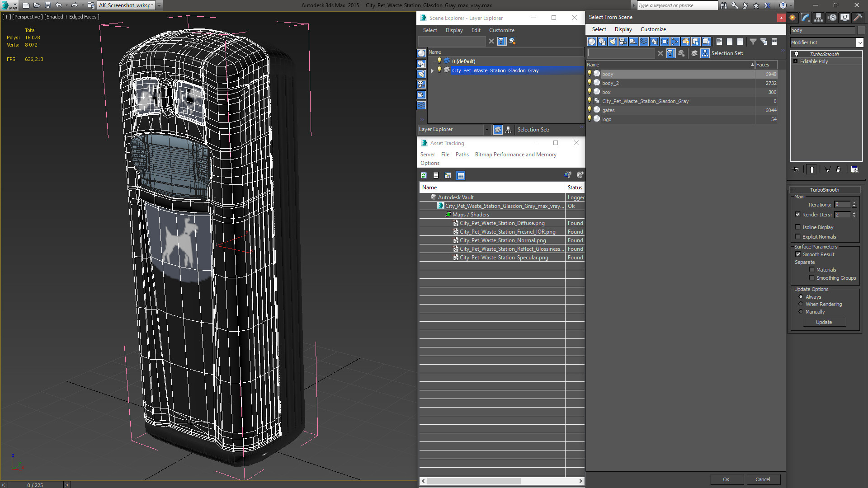Open the Display tab in Select From Scene
Image resolution: width=868 pixels, height=488 pixels.
[623, 29]
